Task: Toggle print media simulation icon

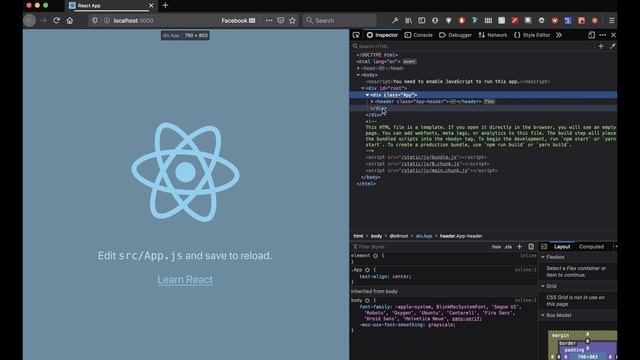Action: point(531,247)
